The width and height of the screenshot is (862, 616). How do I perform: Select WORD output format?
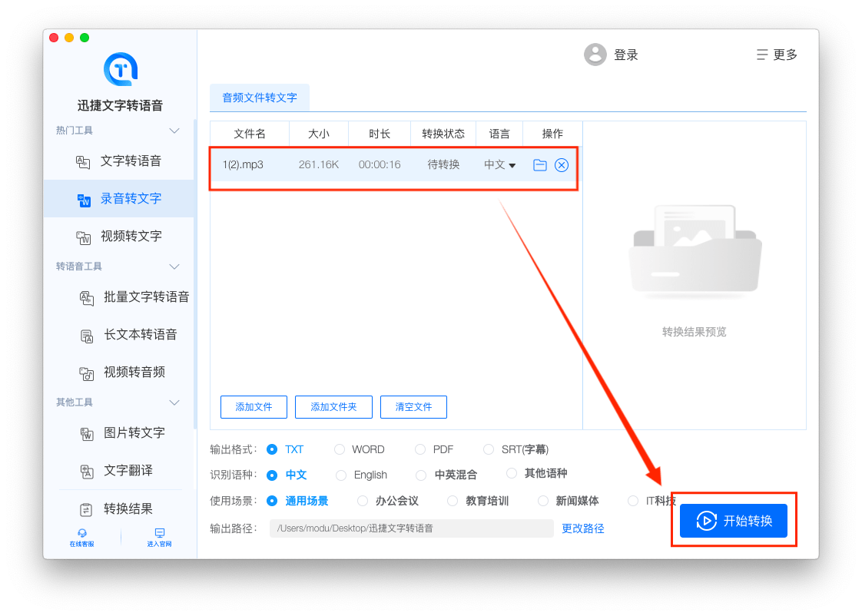coord(340,449)
